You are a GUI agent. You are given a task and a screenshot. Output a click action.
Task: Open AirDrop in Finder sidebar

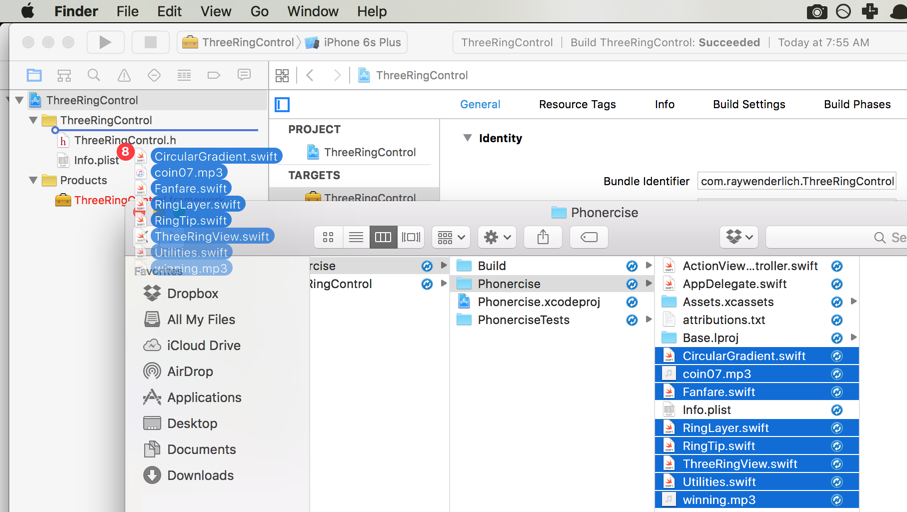click(x=178, y=371)
